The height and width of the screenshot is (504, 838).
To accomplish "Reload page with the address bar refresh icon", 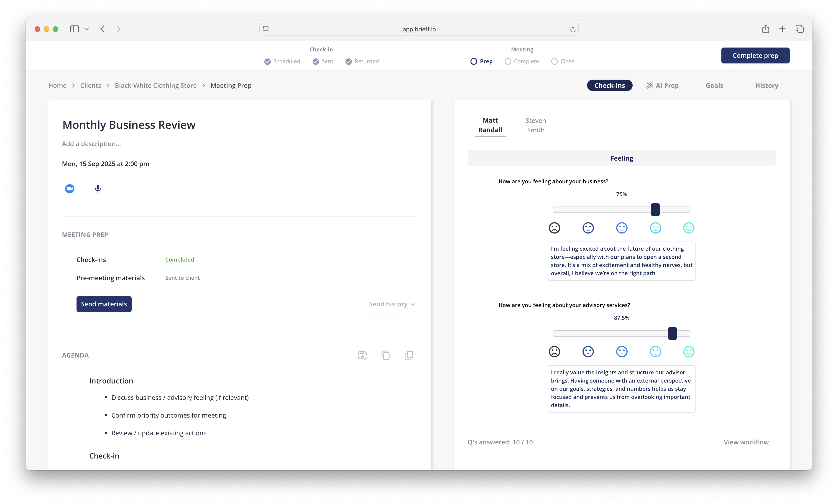I will pos(572,29).
